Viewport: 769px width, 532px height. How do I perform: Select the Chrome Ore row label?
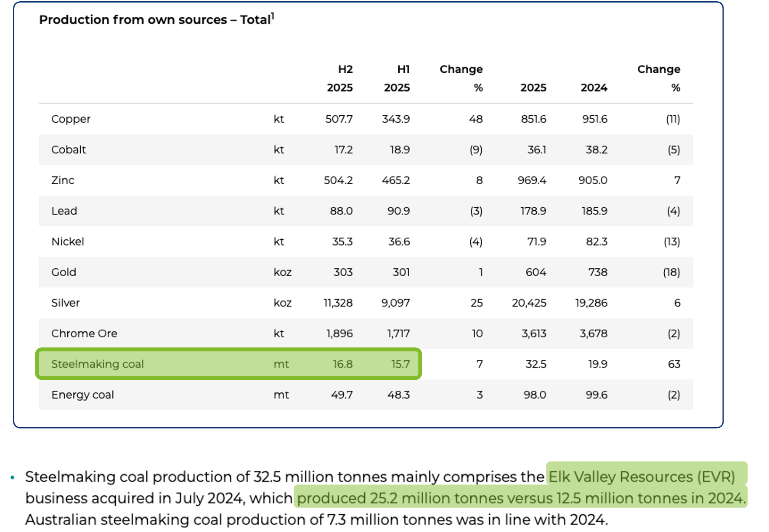[x=84, y=334]
